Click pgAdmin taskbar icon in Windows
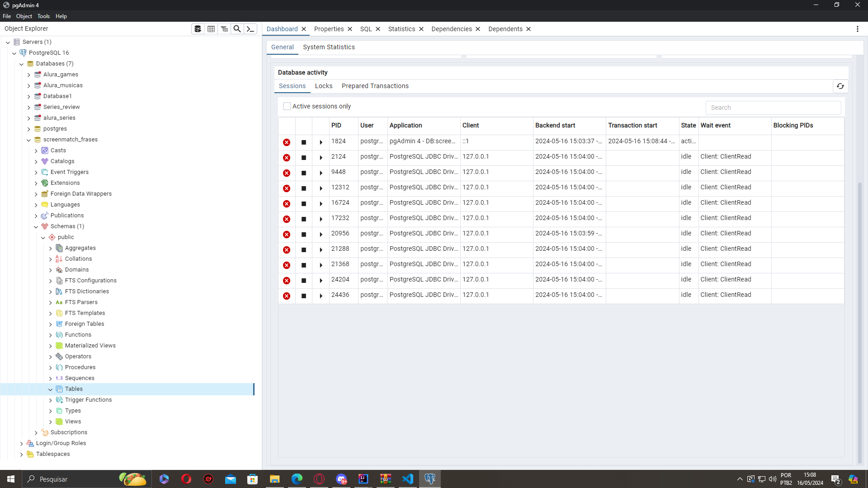This screenshot has height=488, width=868. tap(430, 479)
